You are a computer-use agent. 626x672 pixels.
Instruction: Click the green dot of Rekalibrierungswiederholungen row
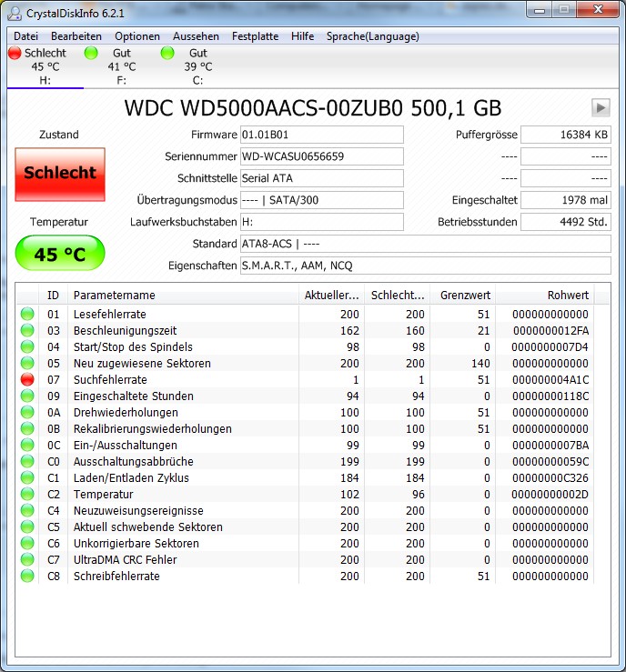27,428
